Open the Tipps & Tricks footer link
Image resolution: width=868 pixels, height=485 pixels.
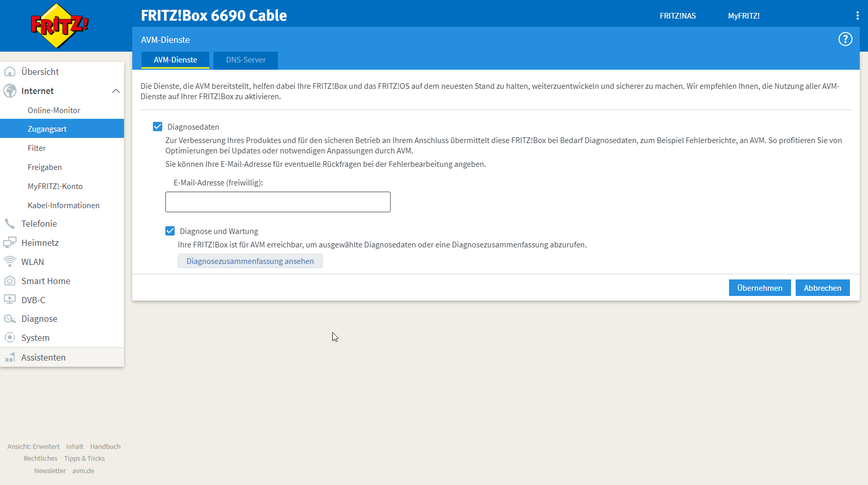pos(84,458)
